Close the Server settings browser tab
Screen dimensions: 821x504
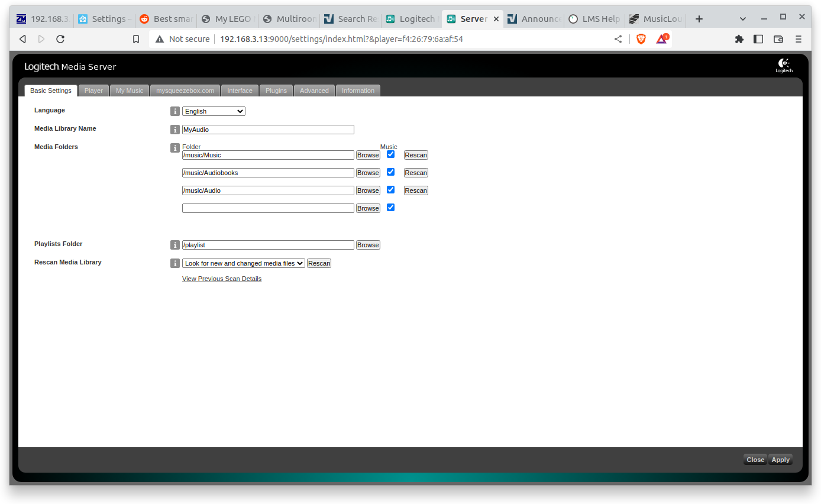point(496,19)
